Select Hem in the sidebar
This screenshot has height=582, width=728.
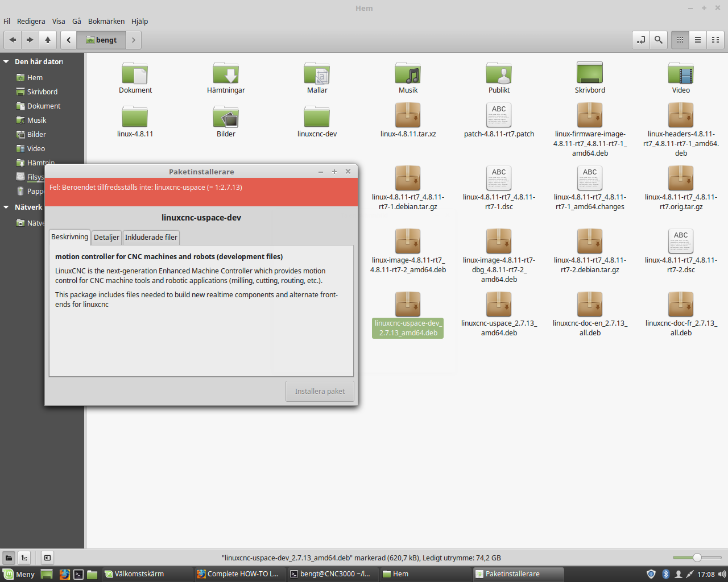pos(35,77)
